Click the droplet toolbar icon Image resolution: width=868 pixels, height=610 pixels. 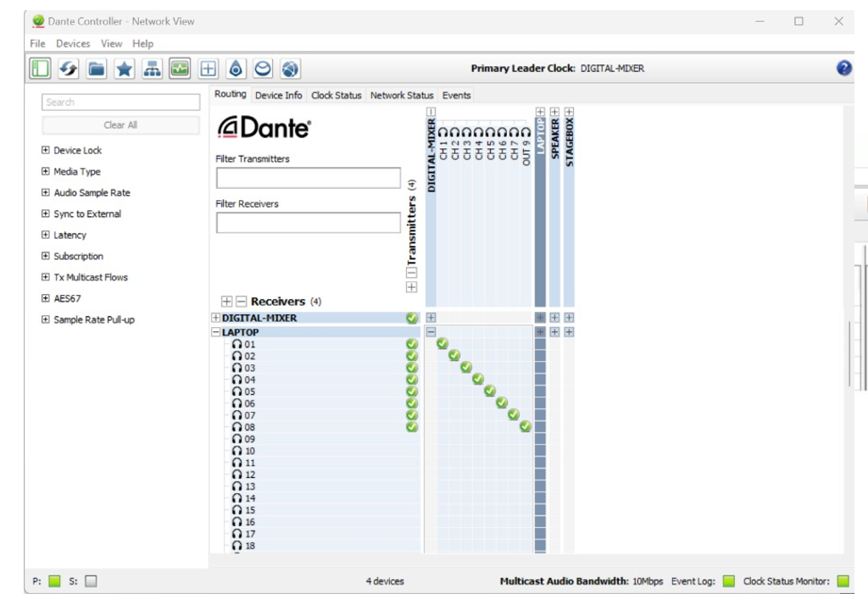click(x=236, y=69)
